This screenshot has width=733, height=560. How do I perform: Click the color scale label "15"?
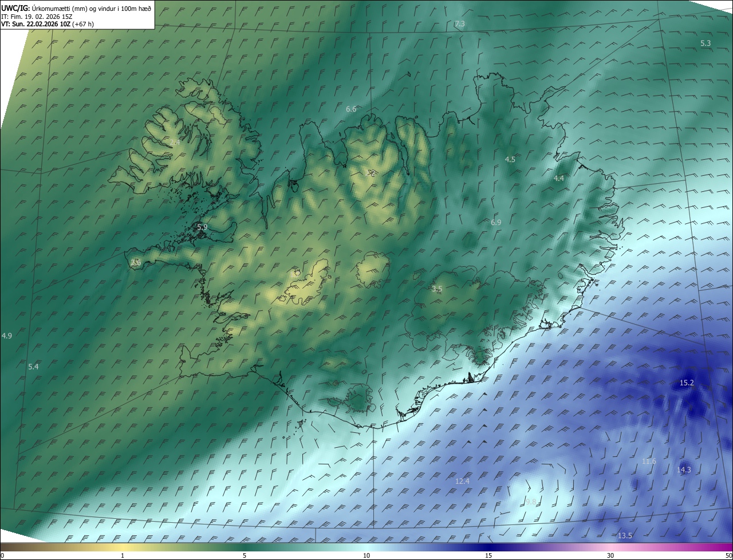click(x=488, y=555)
